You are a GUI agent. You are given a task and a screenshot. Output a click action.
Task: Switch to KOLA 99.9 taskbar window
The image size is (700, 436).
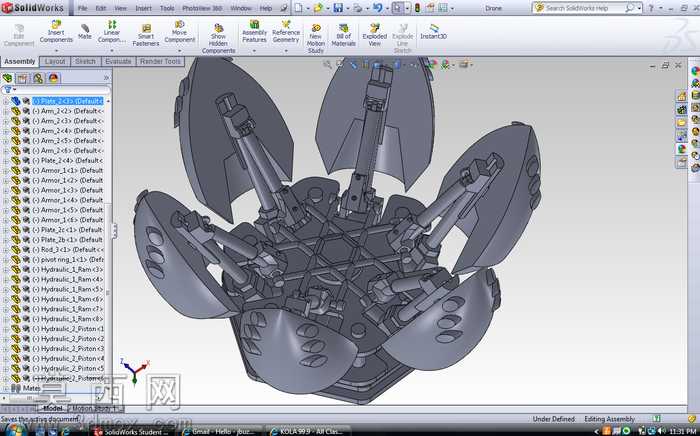pyautogui.click(x=309, y=431)
